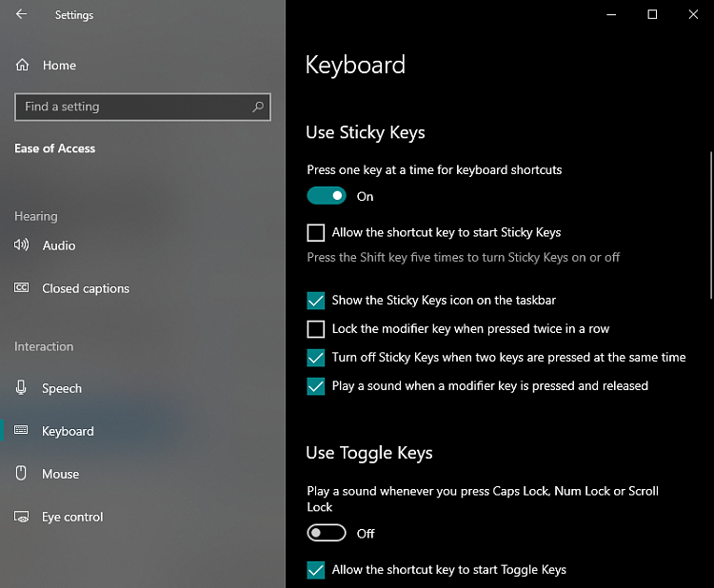Screen dimensions: 714x588
Task: Click the Closed captions CC icon
Action: click(x=22, y=288)
